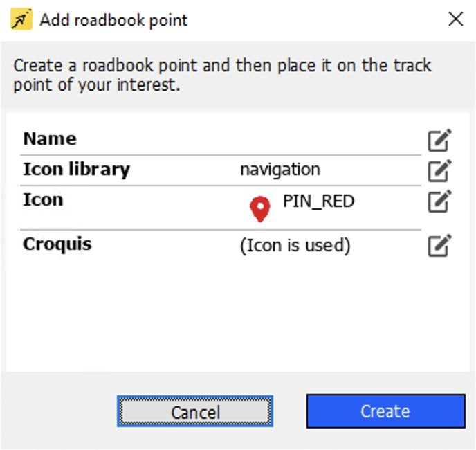Screen dimensions: 476x450
Task: Click the PIN_RED icon name value
Action: pos(318,201)
